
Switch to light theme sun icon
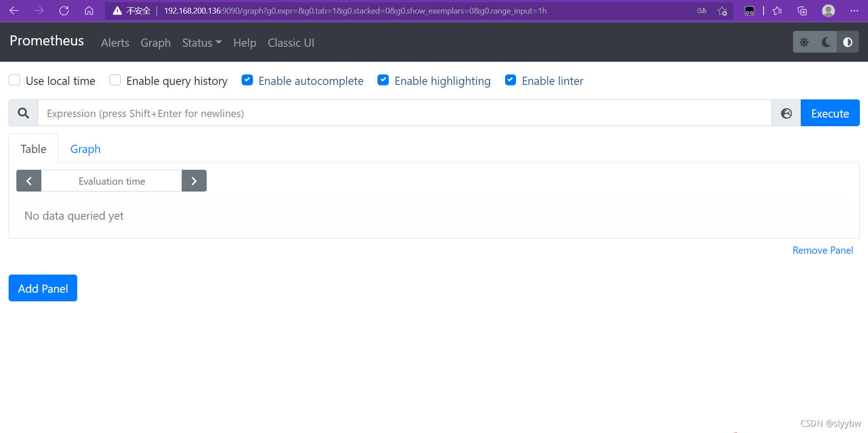pos(804,42)
